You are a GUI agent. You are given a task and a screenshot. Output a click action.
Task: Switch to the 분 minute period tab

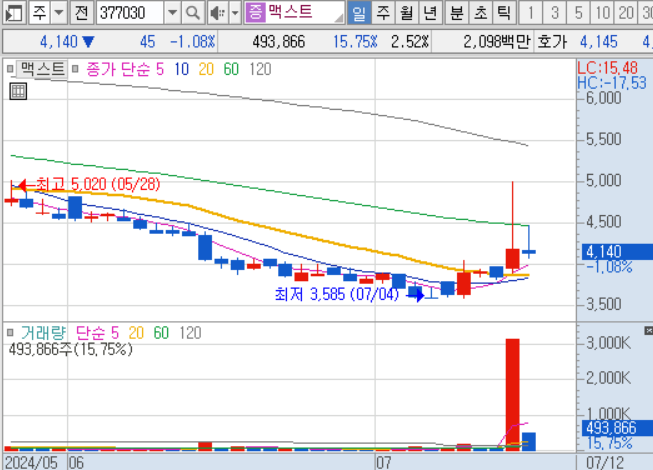pos(457,12)
